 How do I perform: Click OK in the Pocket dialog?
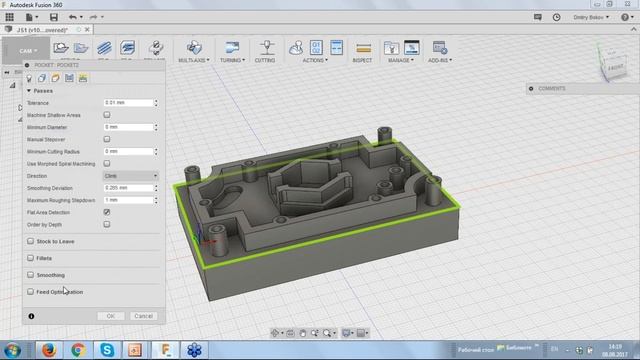(x=111, y=316)
